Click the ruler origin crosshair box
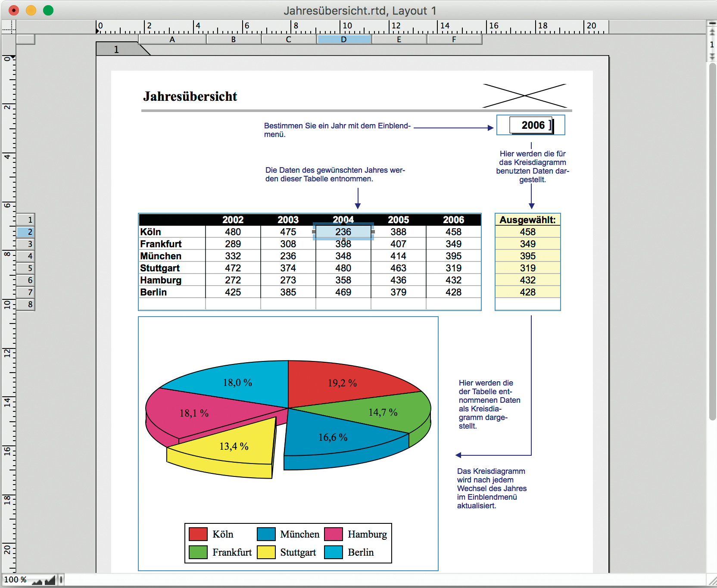717x588 pixels. tap(9, 27)
